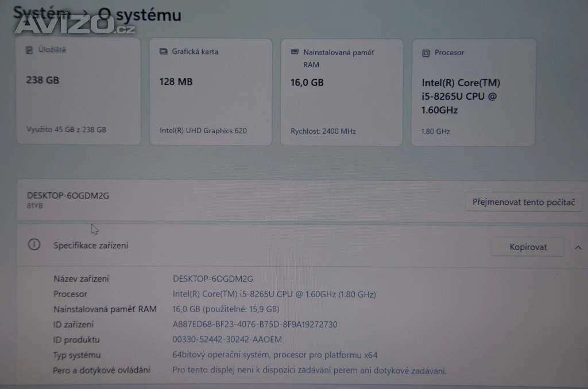The width and height of the screenshot is (588, 389).
Task: Click the Intel(R) UHD Graphics 620 label
Action: click(x=203, y=130)
